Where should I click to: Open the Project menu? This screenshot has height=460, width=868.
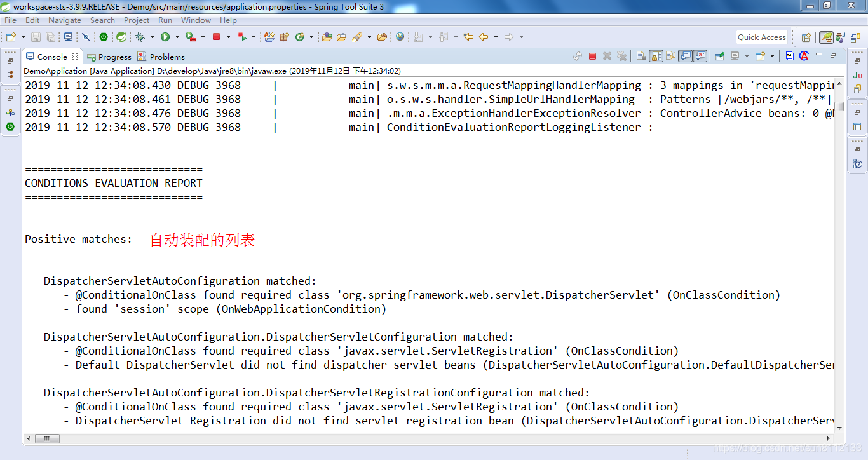[137, 20]
